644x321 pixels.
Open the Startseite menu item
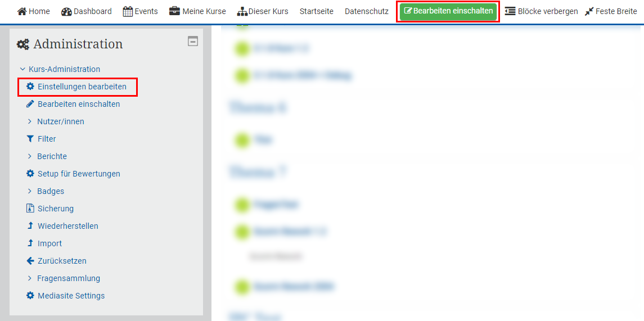(x=316, y=11)
